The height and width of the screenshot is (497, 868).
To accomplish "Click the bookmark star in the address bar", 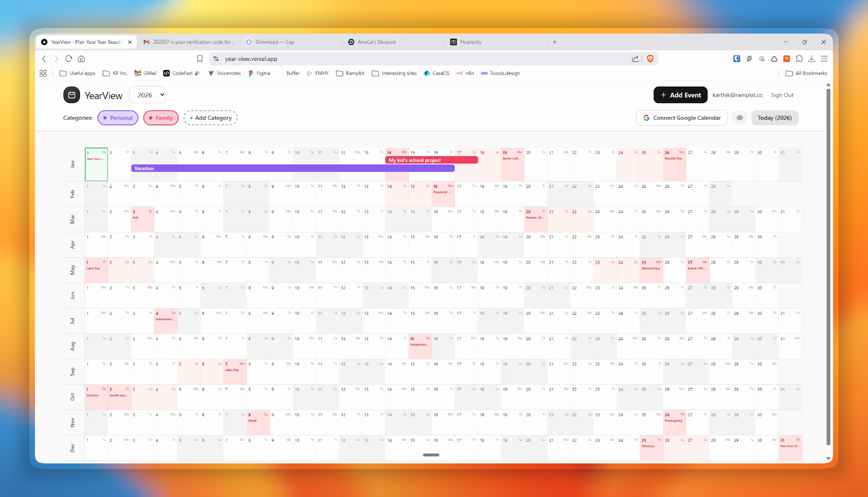I will [x=200, y=59].
